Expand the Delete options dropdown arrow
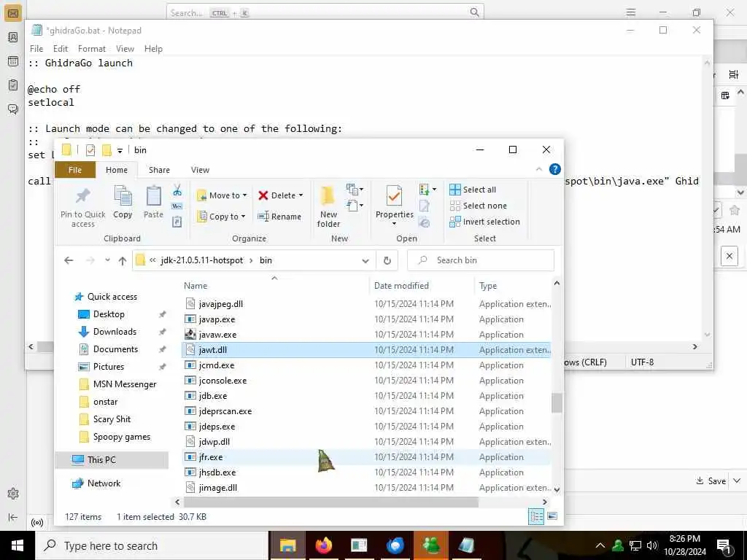Screen dimensions: 747x560 [301, 195]
